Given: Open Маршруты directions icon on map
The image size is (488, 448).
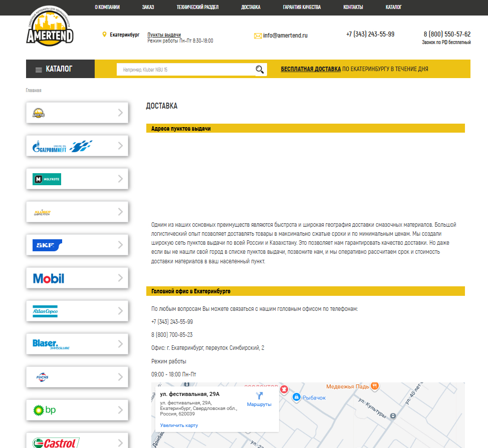Looking at the screenshot, I should click(x=259, y=395).
